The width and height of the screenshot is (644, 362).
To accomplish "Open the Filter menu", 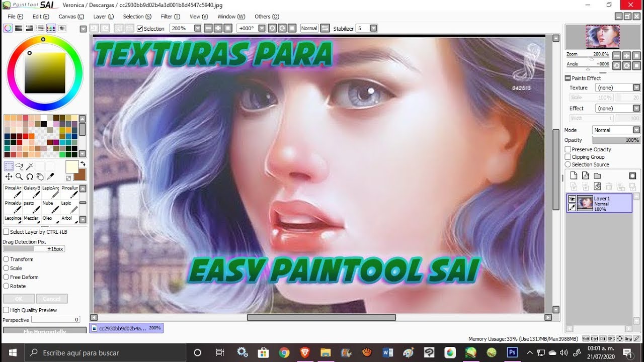I will tap(171, 17).
